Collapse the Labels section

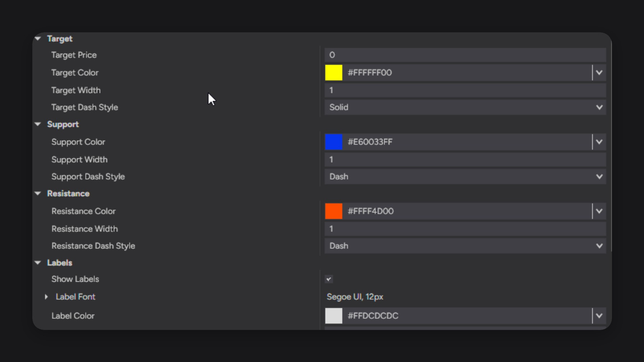click(38, 263)
